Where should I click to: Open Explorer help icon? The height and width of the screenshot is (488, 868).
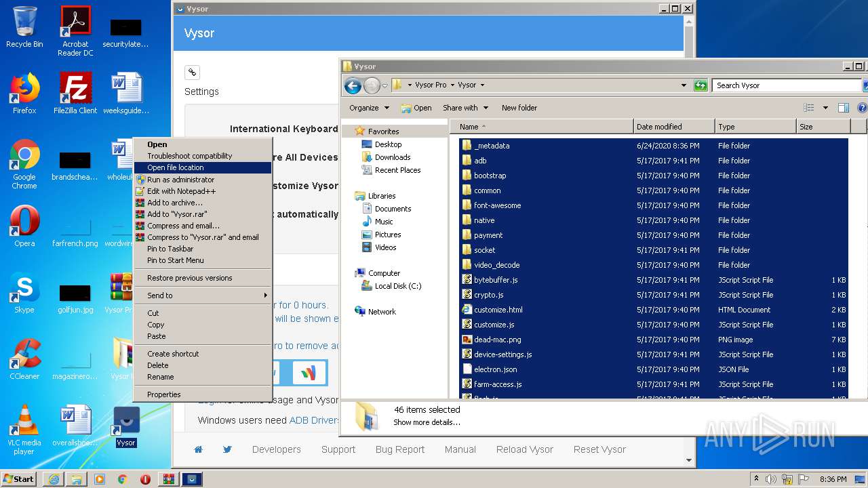(862, 108)
